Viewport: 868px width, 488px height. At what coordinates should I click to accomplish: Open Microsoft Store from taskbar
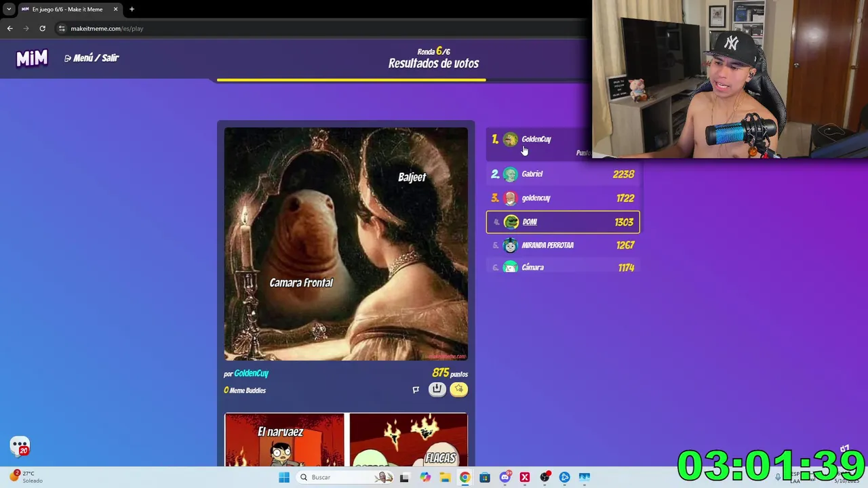click(485, 477)
